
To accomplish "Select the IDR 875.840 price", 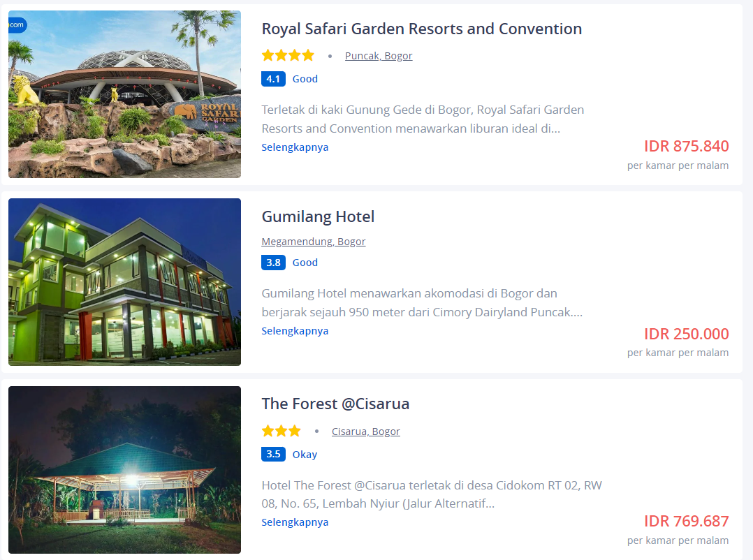I will 686,146.
